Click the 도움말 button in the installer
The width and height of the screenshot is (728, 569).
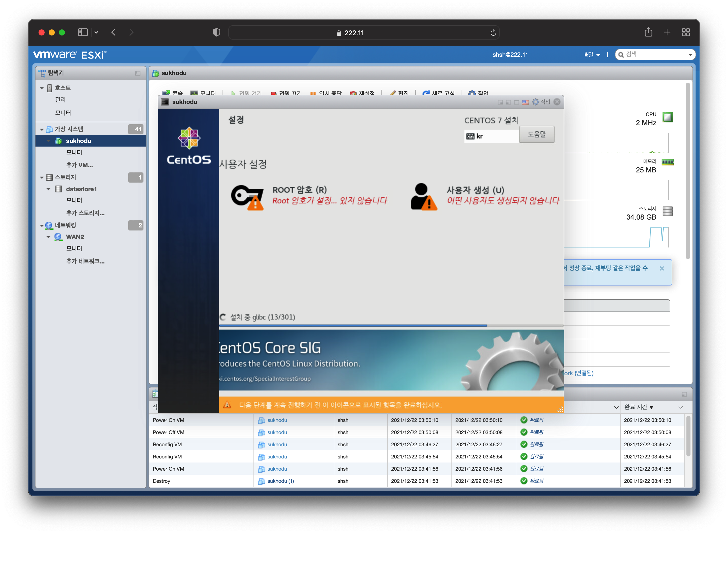pos(536,134)
